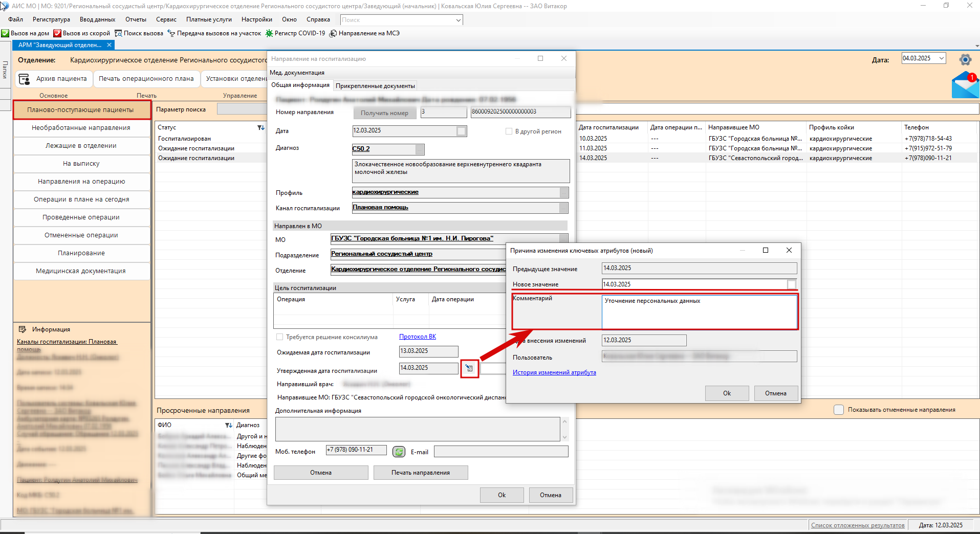Click the 'Вызов на дом' toolbar icon
The image size is (980, 534).
point(5,33)
